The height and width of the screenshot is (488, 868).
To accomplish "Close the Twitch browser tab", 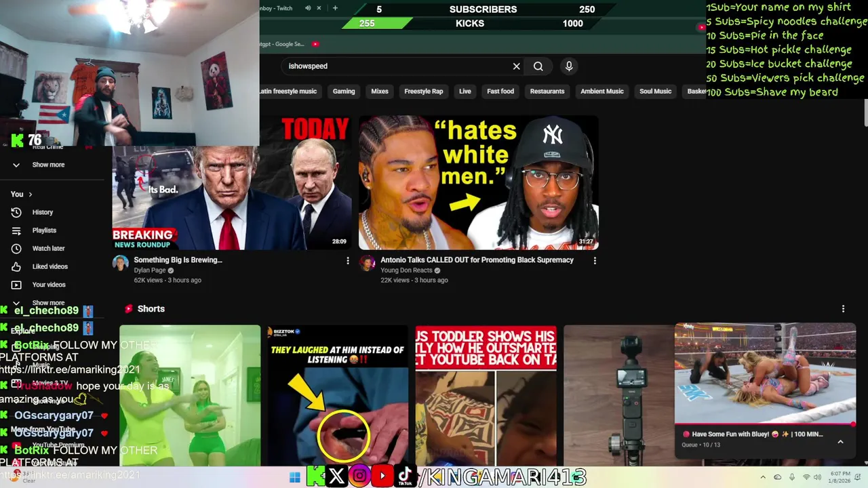I will pos(319,8).
